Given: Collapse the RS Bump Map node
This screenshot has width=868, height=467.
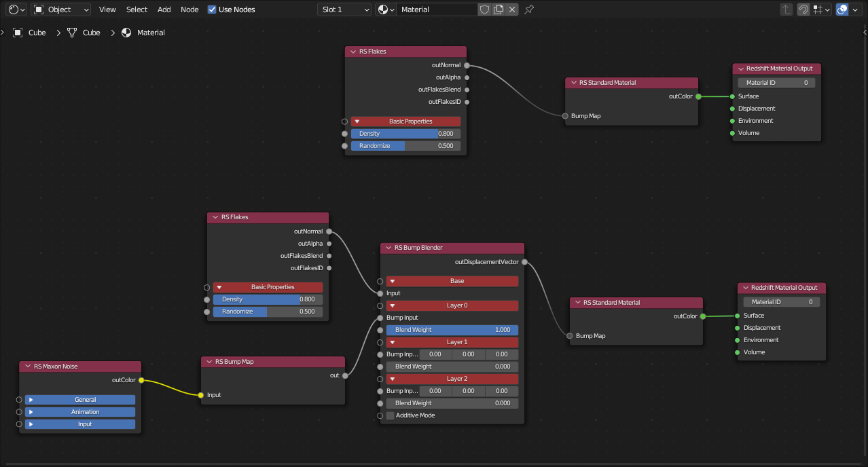Looking at the screenshot, I should point(209,362).
